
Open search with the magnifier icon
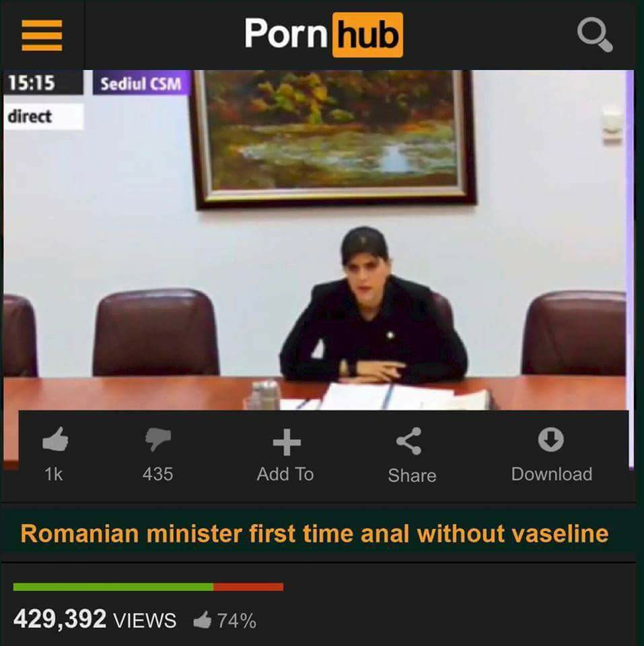click(595, 34)
